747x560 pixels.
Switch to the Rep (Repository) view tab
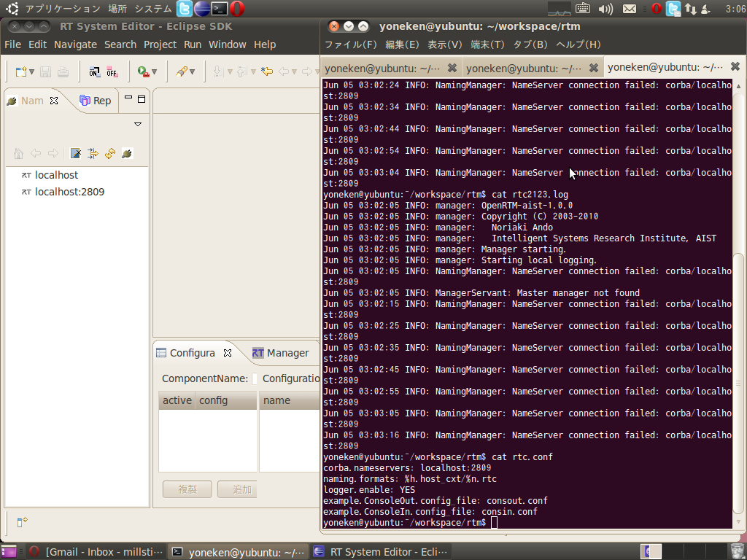96,101
